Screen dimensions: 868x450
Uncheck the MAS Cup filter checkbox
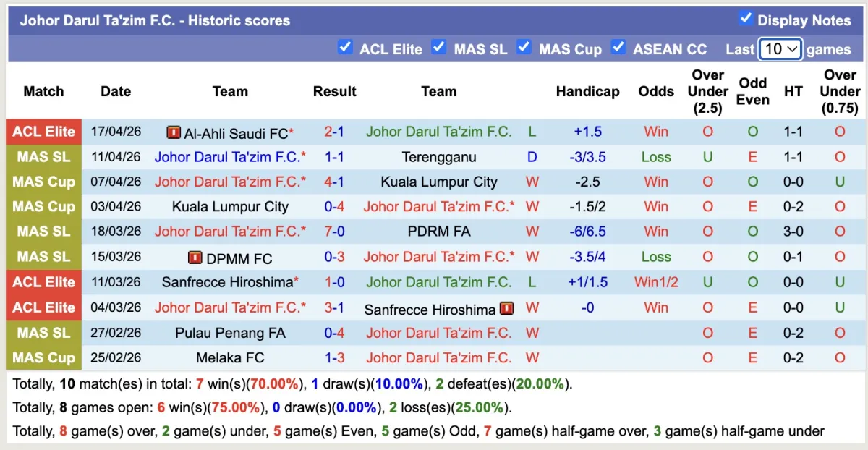coord(524,48)
